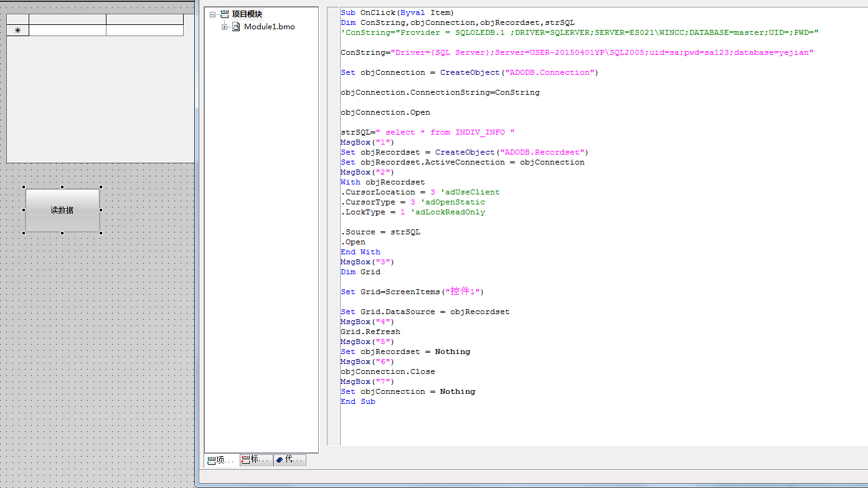Click the Set Grid=ScreenItems("控件1") line
Viewport: 868px width, 488px height.
pos(412,291)
